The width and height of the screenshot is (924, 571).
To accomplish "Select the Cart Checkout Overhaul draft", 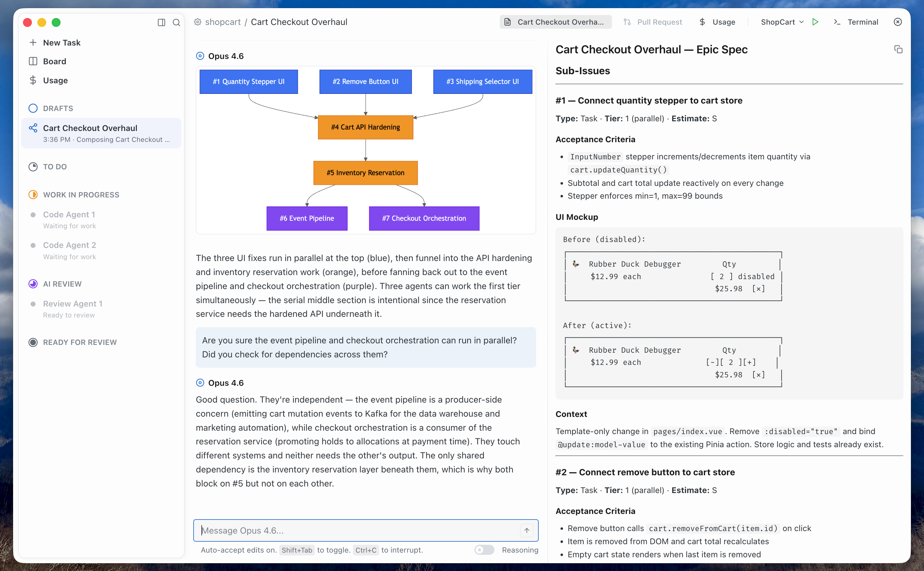I will [x=101, y=133].
